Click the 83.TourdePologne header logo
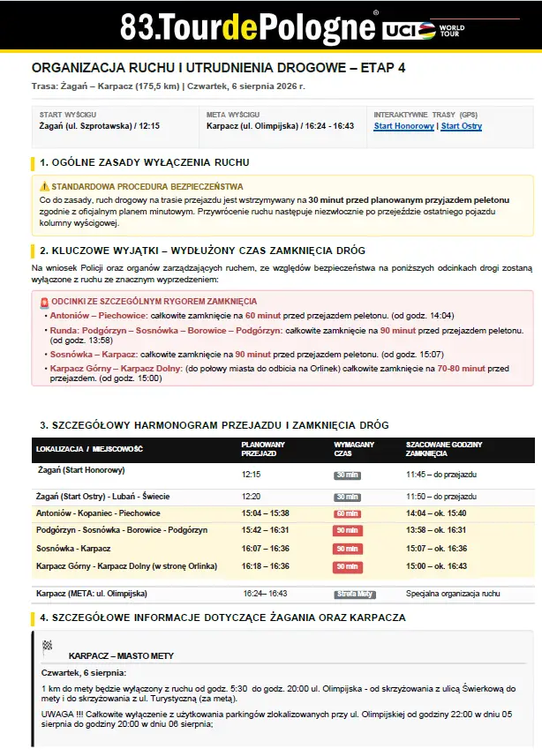The width and height of the screenshot is (542, 756). (247, 27)
